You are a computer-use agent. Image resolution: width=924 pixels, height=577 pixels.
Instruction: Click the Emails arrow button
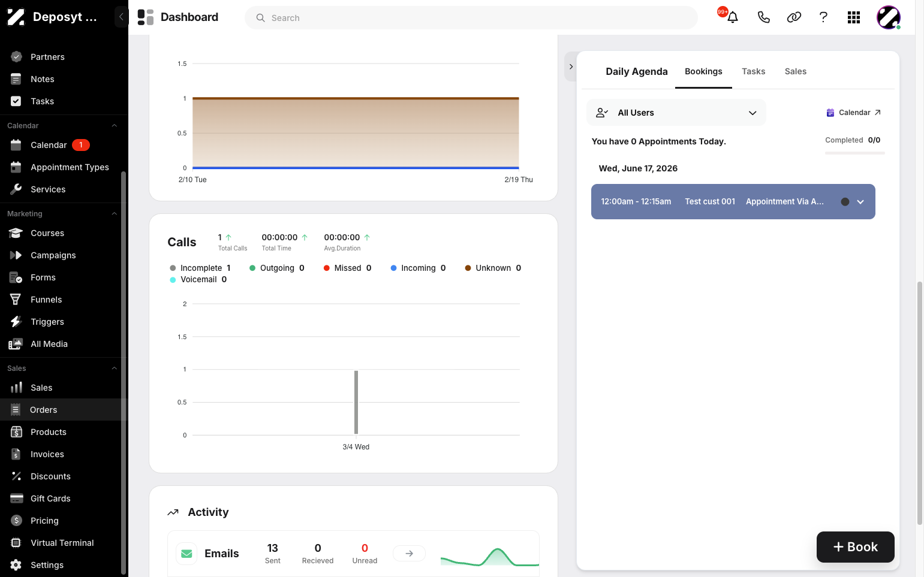click(x=409, y=554)
